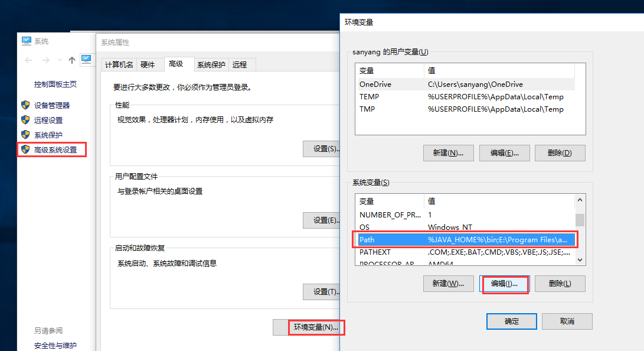Viewport: 644px width, 351px height.
Task: Go back with the left arrow
Action: [x=28, y=60]
